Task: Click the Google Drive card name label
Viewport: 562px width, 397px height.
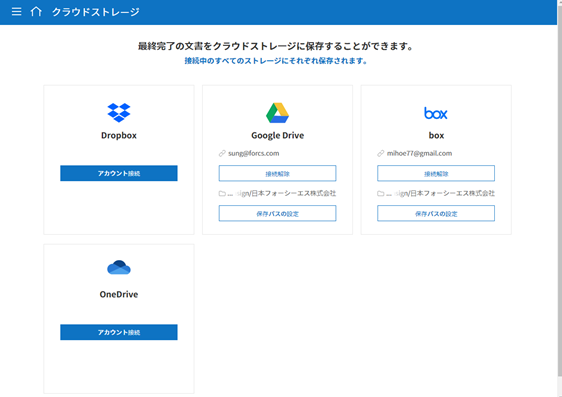Action: (277, 135)
